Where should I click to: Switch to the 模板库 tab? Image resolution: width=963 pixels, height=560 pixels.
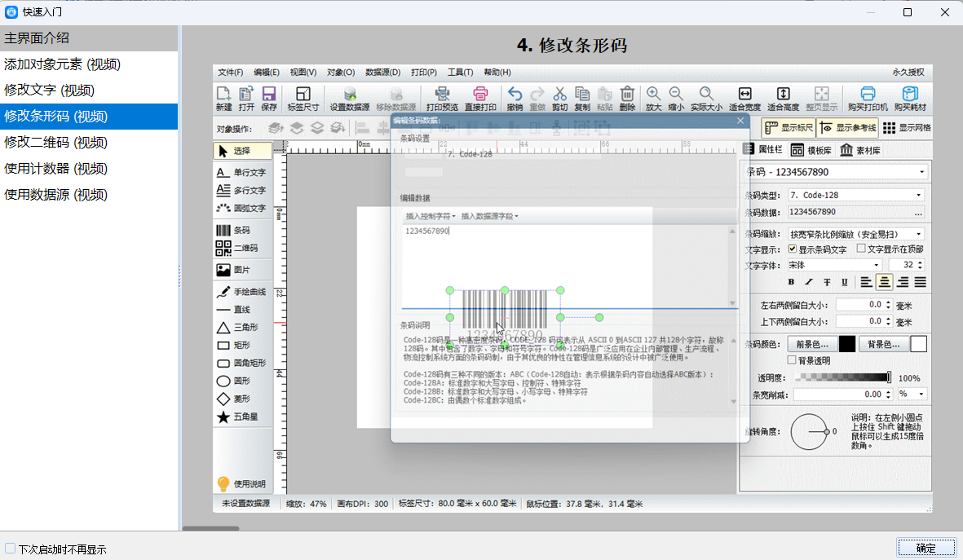pos(810,151)
